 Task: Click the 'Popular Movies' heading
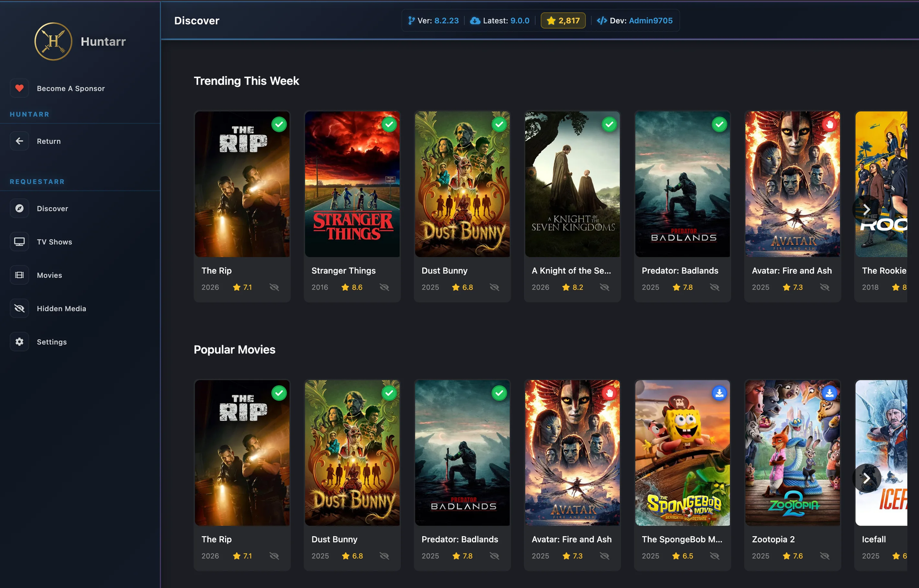[234, 350]
